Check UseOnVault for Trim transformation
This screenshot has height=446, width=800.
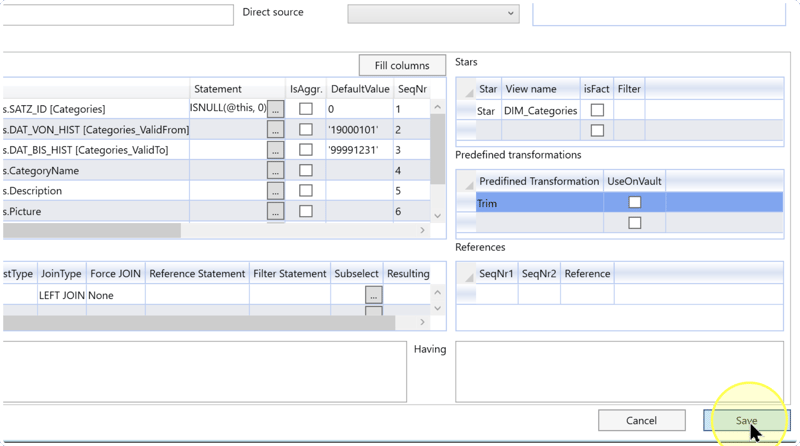[x=635, y=203]
